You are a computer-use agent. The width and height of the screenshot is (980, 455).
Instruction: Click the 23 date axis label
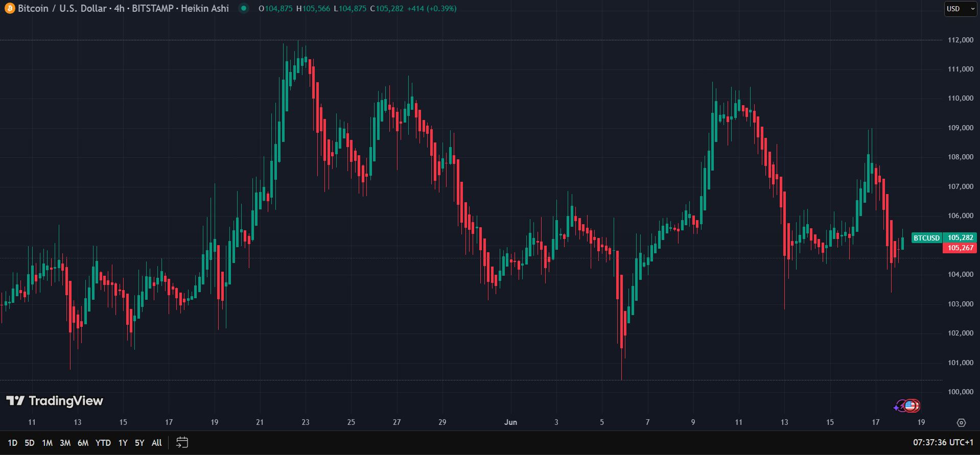click(x=306, y=422)
